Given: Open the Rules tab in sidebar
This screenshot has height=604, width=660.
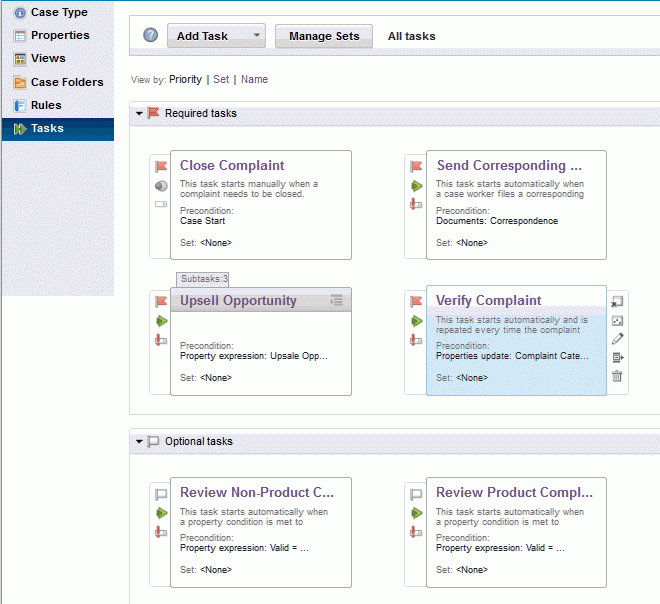Looking at the screenshot, I should tap(46, 105).
